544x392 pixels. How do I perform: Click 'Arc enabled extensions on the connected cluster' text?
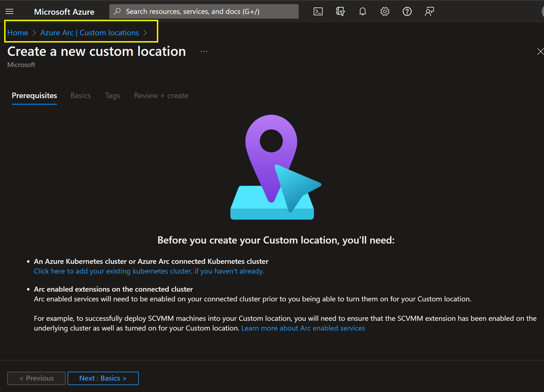pos(113,289)
